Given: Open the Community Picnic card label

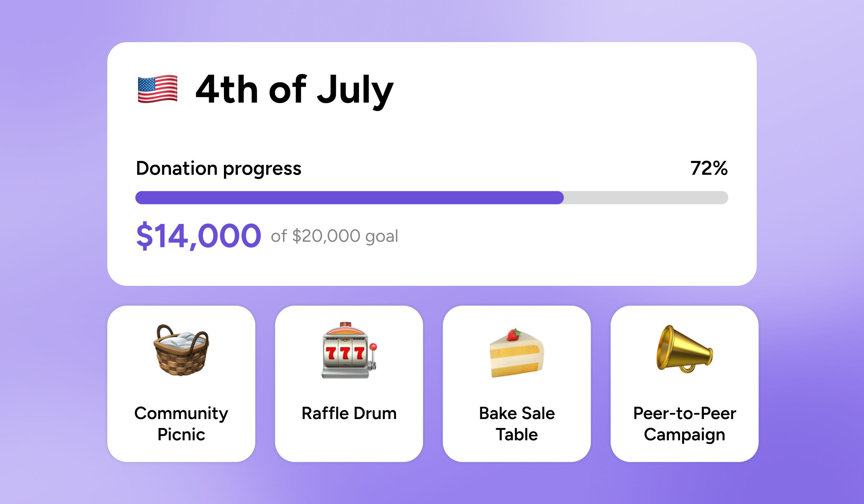Looking at the screenshot, I should (181, 424).
